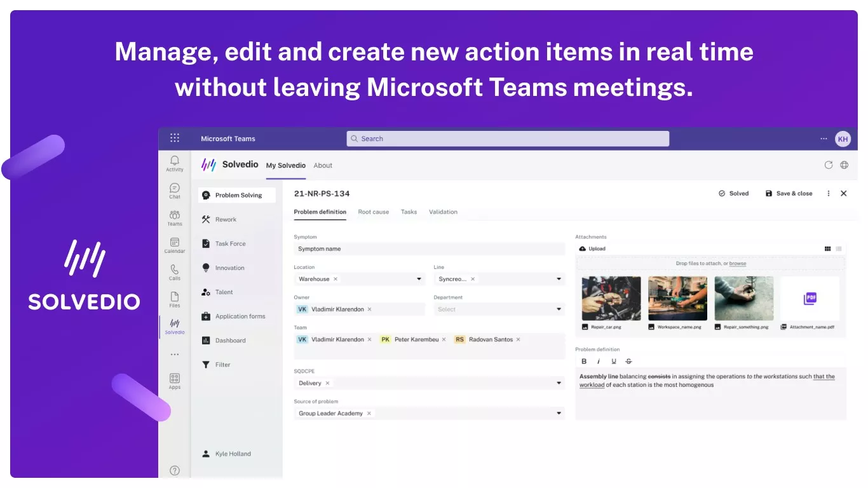The height and width of the screenshot is (488, 868).
Task: Click the Symptom name input field
Action: [x=429, y=249]
